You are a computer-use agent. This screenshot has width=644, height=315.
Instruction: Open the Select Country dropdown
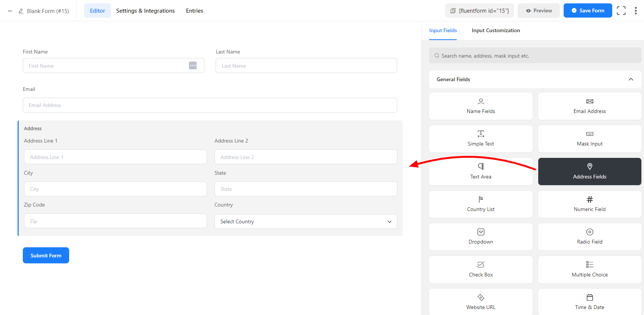coord(305,221)
